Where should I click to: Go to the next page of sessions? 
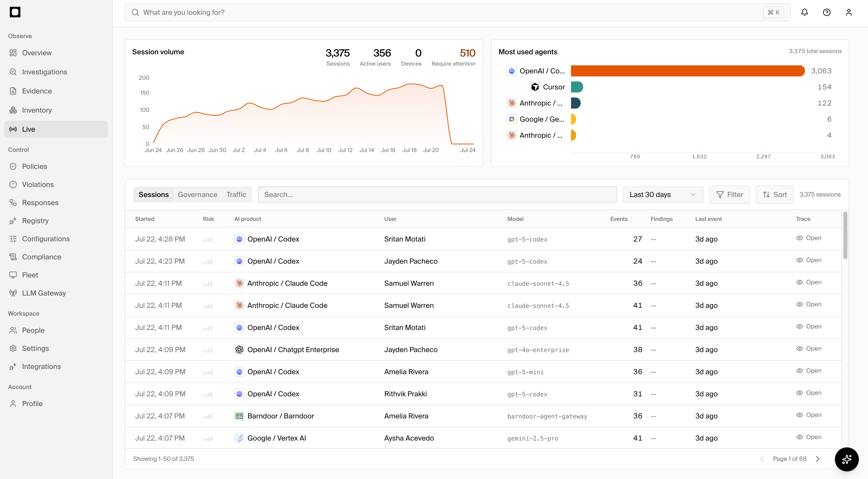[x=817, y=459]
